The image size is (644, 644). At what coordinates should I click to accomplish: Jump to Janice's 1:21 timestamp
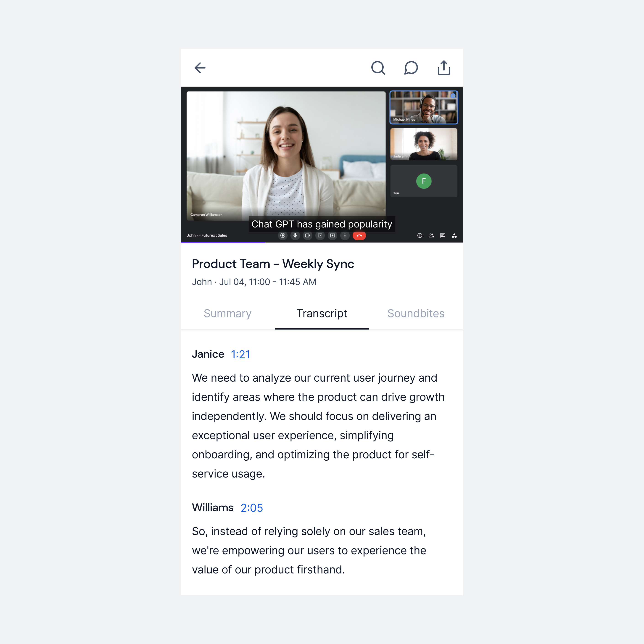click(x=240, y=354)
